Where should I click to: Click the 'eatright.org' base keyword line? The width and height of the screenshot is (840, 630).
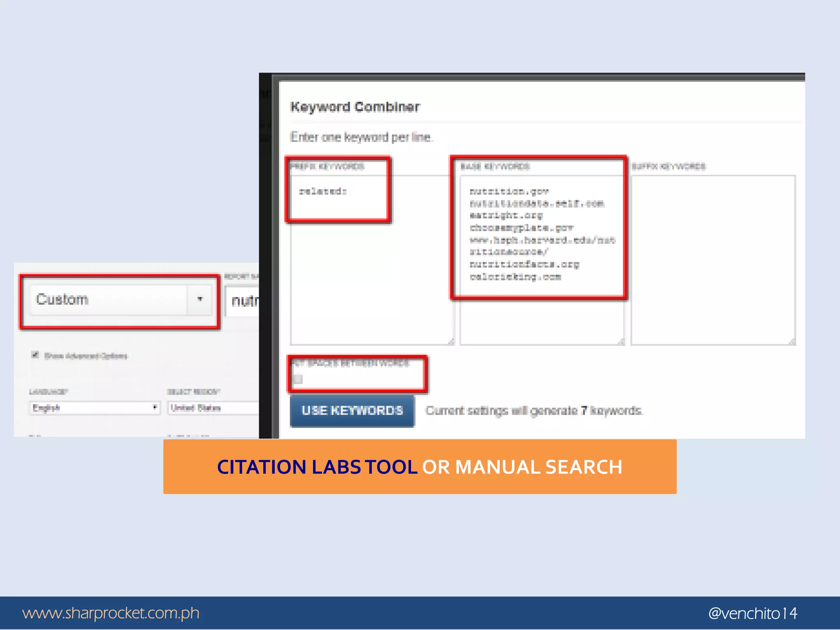[506, 215]
